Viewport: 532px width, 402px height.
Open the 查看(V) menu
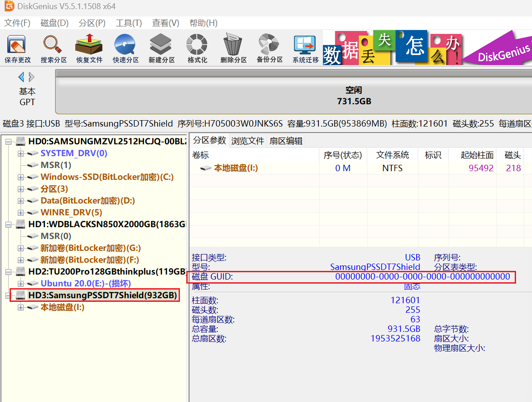click(x=165, y=23)
